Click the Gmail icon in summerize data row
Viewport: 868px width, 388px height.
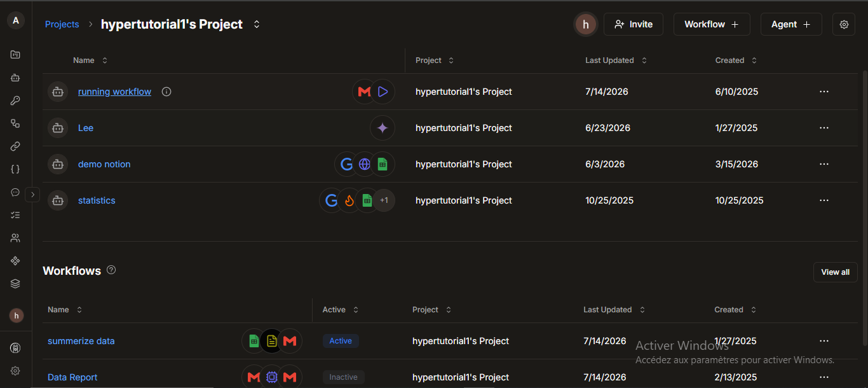pos(290,341)
